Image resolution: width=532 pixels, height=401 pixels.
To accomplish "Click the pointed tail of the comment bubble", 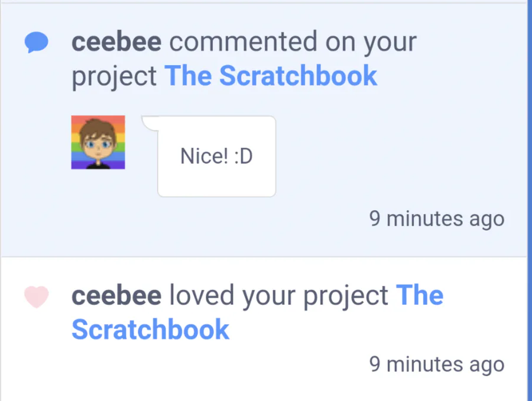I will pyautogui.click(x=148, y=122).
